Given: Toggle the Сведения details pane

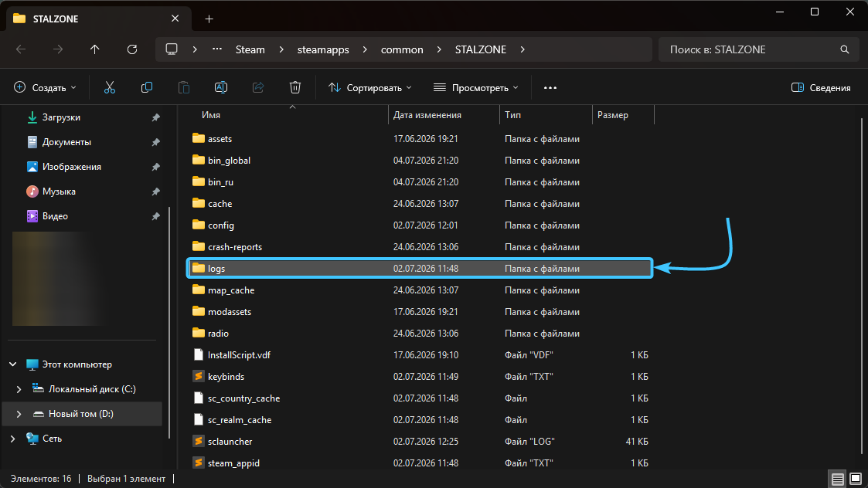Looking at the screenshot, I should click(x=821, y=87).
